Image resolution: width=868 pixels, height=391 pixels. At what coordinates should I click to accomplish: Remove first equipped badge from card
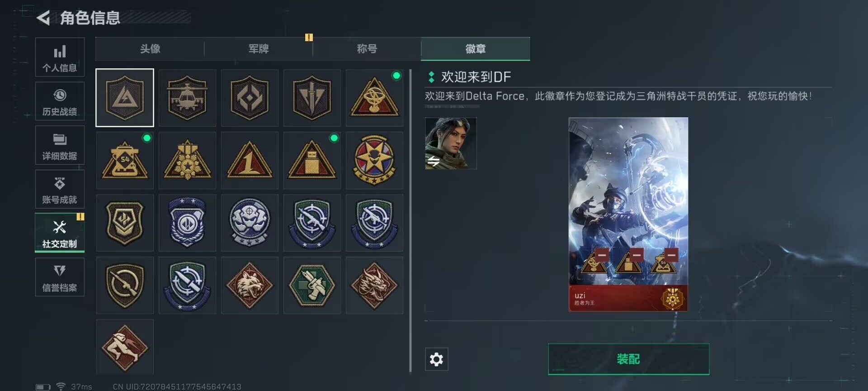click(x=602, y=255)
